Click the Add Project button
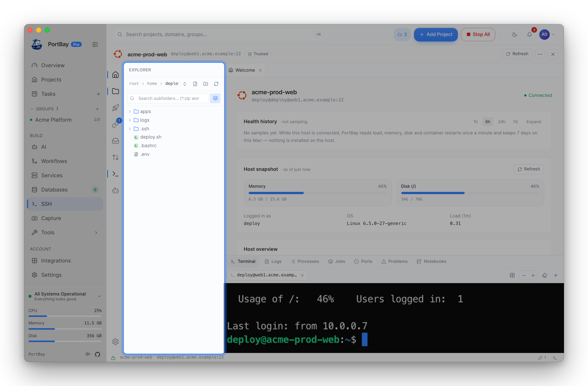This screenshot has width=588, height=386. click(436, 34)
